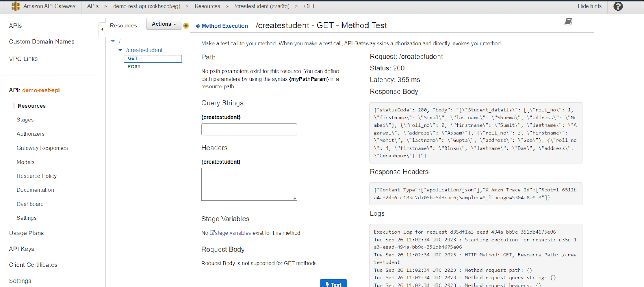This screenshot has width=644, height=287.
Task: Open the Actions dropdown
Action: pos(164,24)
